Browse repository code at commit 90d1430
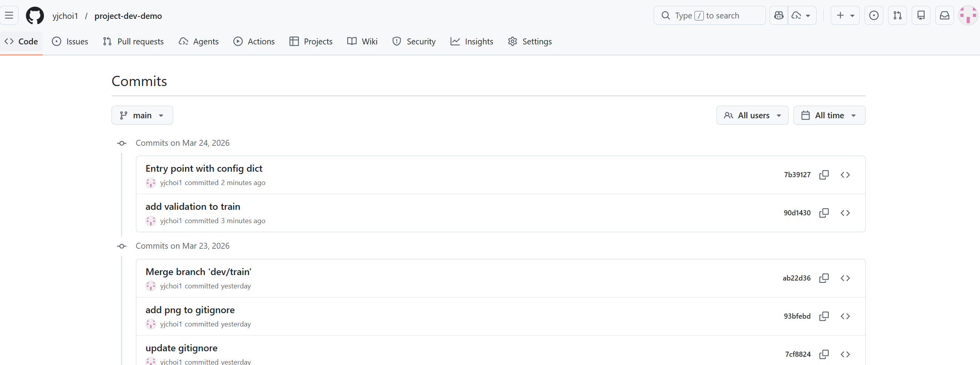This screenshot has height=365, width=980. [846, 213]
